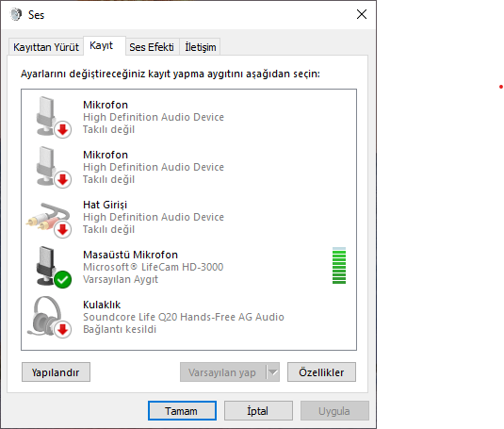Select the Hat Girişi cable icon
This screenshot has width=504, height=429.
49,220
